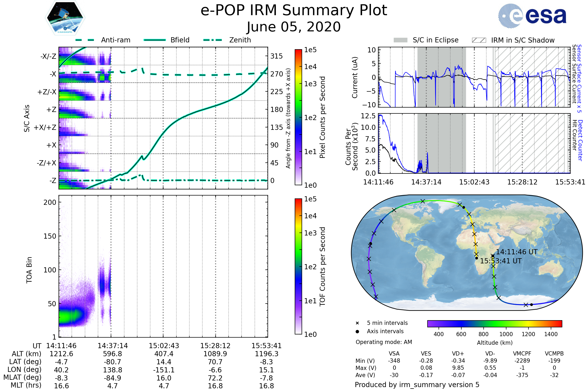This screenshot has width=588, height=392.
Task: Click the VSA voltage column header
Action: [x=394, y=354]
